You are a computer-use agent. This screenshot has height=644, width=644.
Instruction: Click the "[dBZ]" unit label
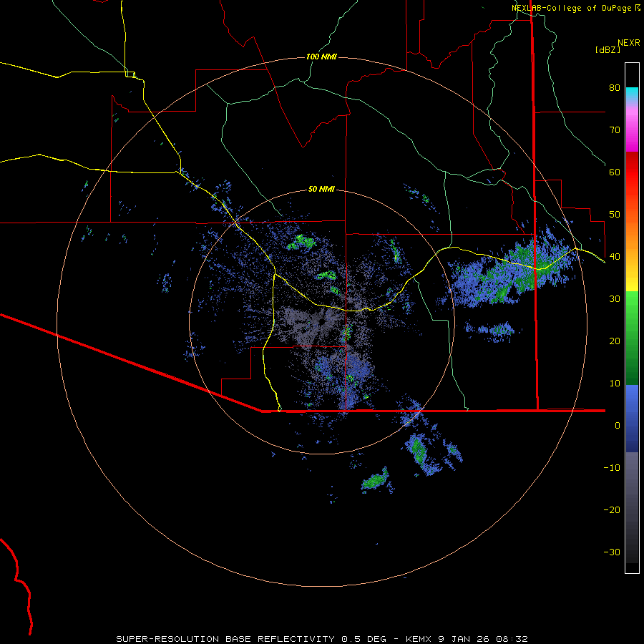(x=608, y=49)
